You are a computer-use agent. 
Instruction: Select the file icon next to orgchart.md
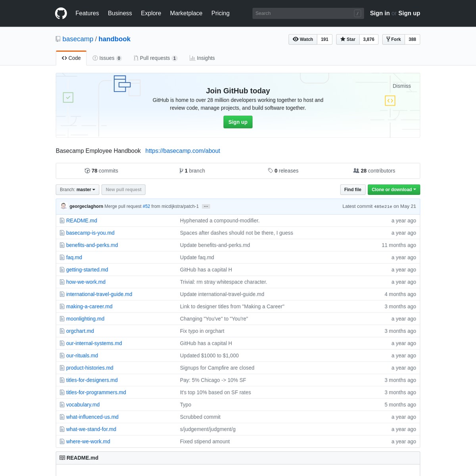coord(62,331)
